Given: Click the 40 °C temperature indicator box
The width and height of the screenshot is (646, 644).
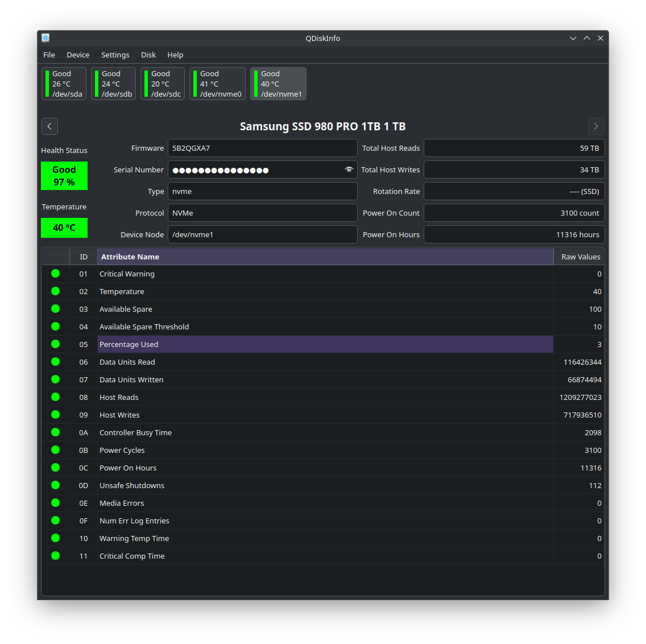Looking at the screenshot, I should (64, 228).
